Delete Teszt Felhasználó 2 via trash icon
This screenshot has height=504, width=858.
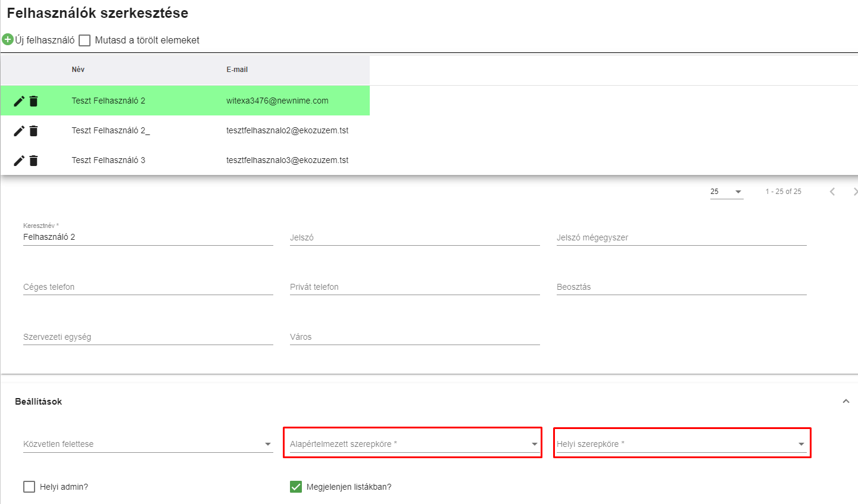(33, 101)
